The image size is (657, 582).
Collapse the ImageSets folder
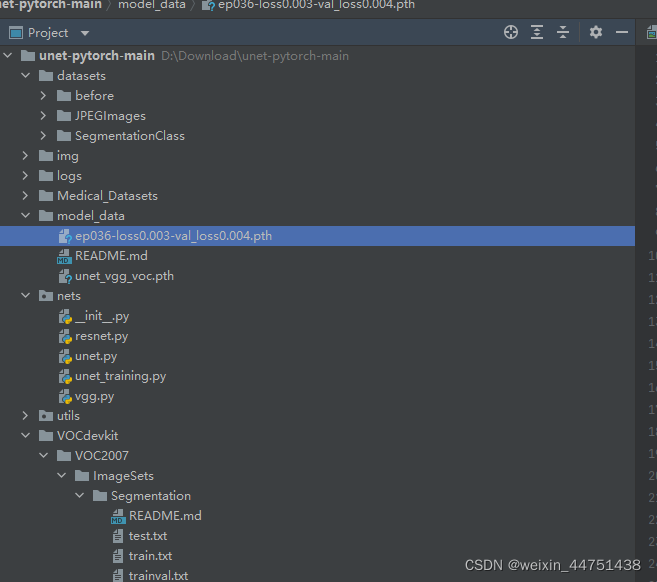point(62,475)
